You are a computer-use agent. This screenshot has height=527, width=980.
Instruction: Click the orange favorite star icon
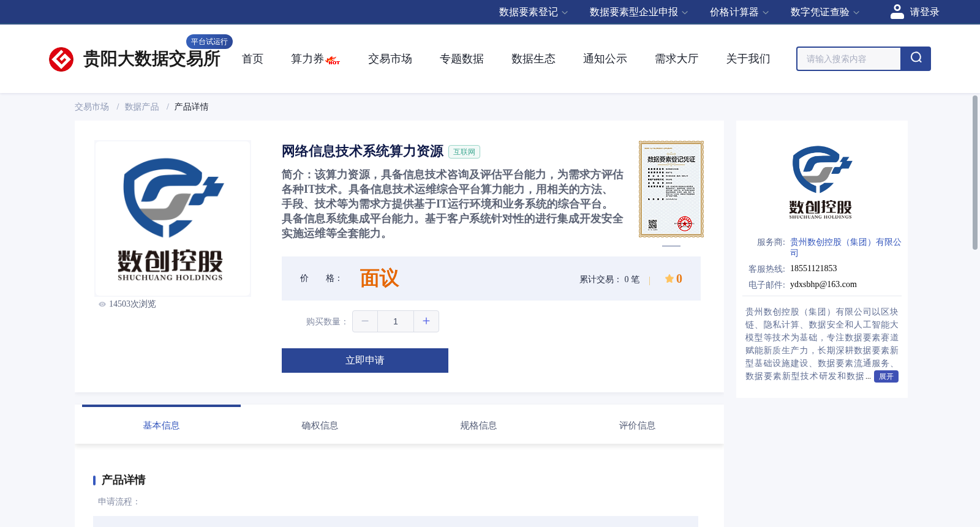click(x=669, y=278)
